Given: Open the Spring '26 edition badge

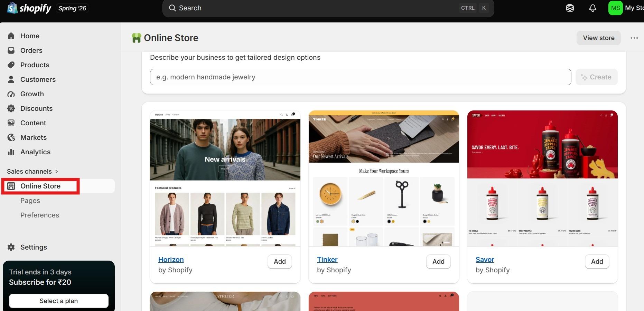Looking at the screenshot, I should click(72, 8).
